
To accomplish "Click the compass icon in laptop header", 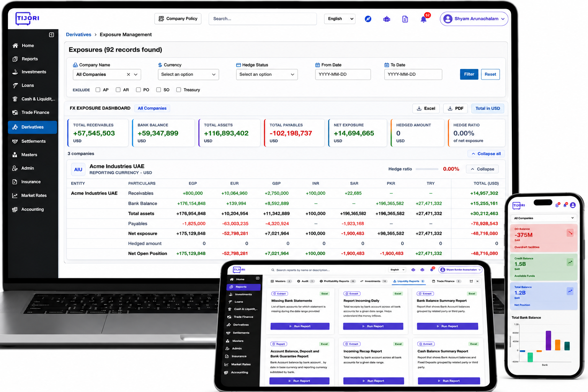I will 368,19.
